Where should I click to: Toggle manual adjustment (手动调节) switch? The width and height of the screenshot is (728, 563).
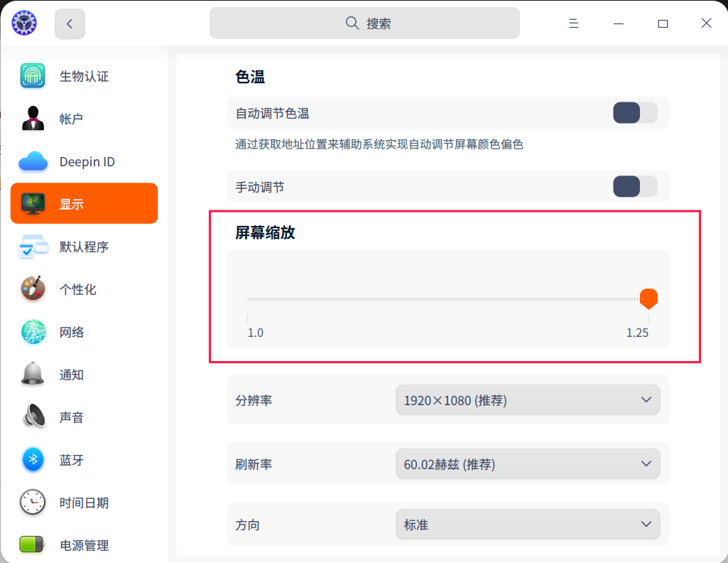[635, 187]
